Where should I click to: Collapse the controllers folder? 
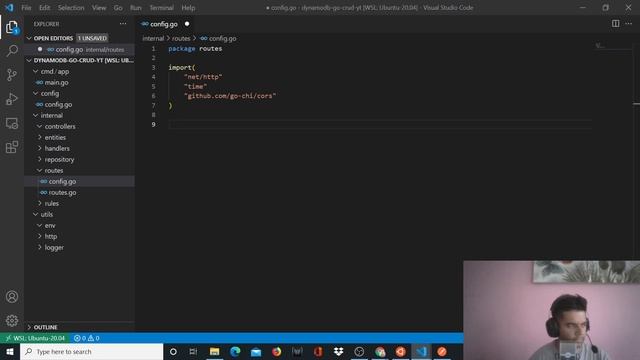40,126
